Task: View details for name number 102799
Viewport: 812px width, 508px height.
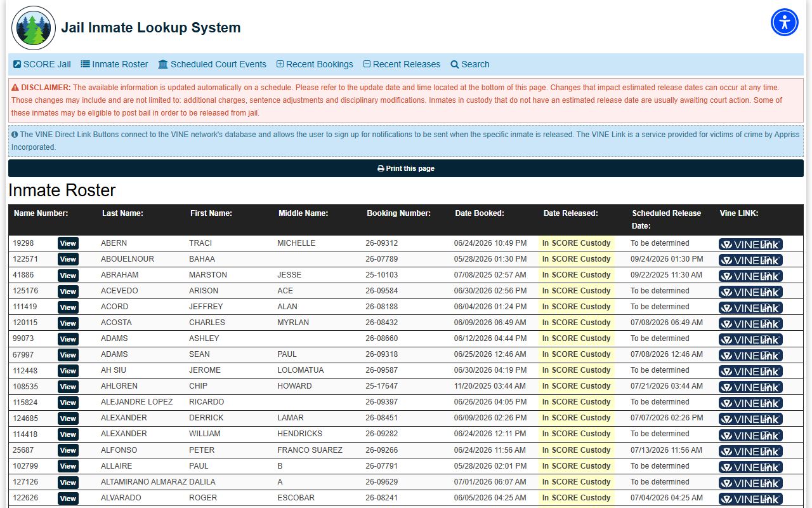Action: coord(68,466)
